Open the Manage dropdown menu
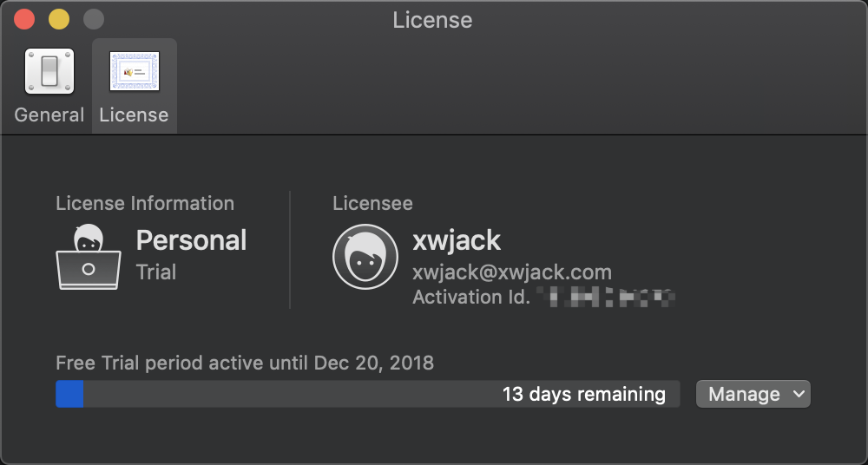The width and height of the screenshot is (868, 465). pyautogui.click(x=753, y=394)
